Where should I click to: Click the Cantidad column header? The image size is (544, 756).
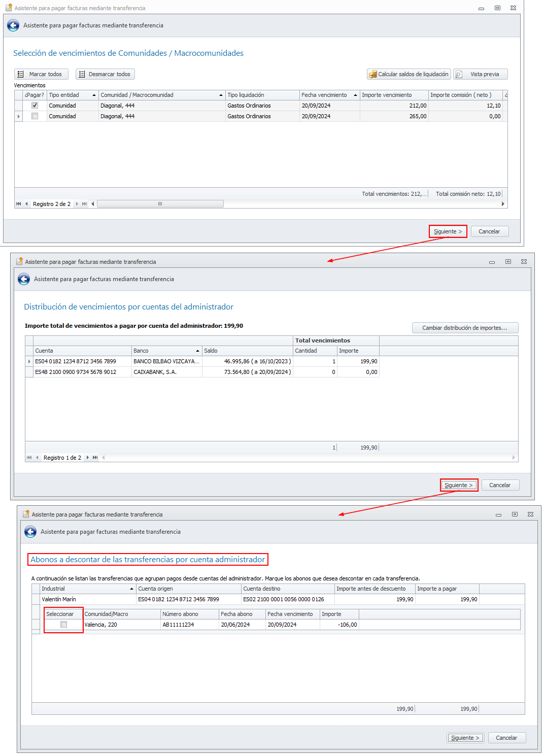coord(315,351)
